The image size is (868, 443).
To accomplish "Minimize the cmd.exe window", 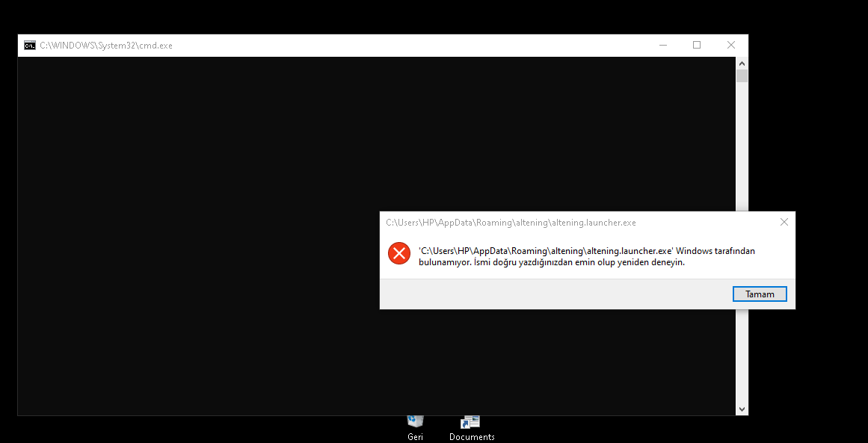I will (x=663, y=46).
